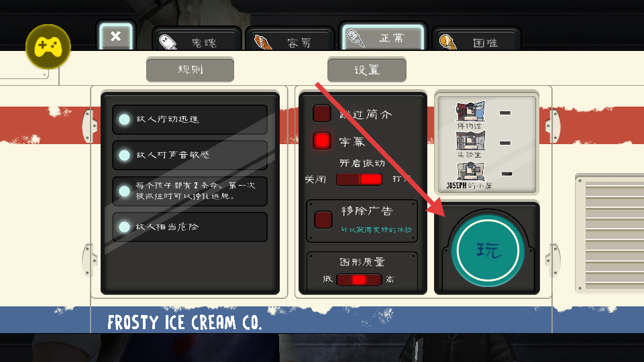Toggle the 移除广告 checkbox
Viewport: 644px width, 362px height.
click(323, 220)
